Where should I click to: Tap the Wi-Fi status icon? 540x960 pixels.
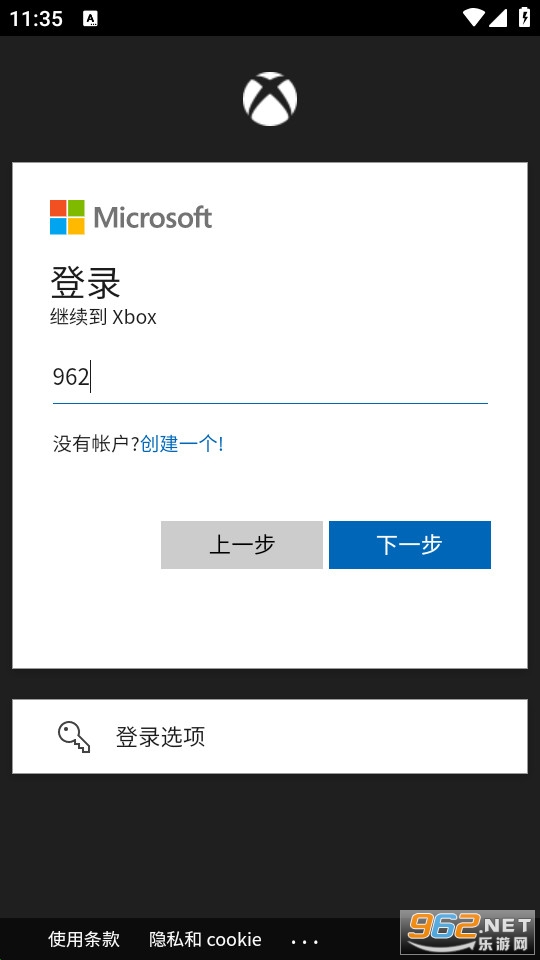tap(474, 18)
